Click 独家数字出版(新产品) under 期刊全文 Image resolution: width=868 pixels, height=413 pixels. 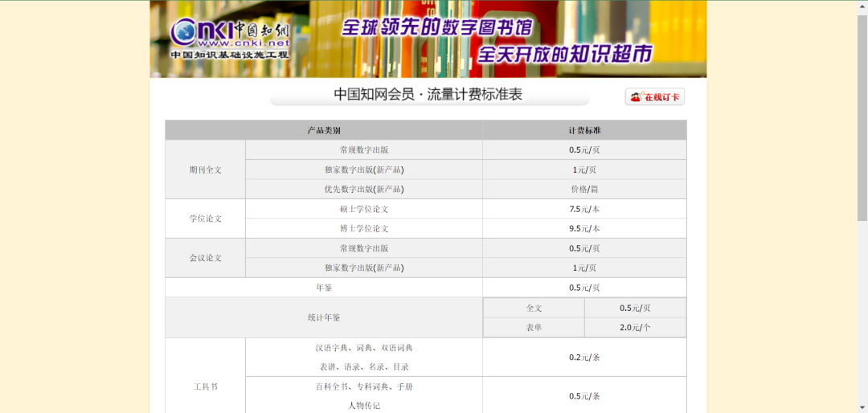(x=364, y=170)
